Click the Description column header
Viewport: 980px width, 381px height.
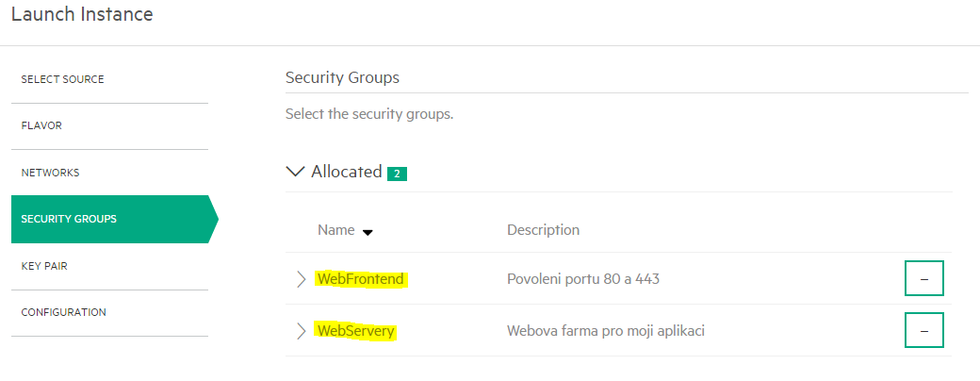click(543, 229)
